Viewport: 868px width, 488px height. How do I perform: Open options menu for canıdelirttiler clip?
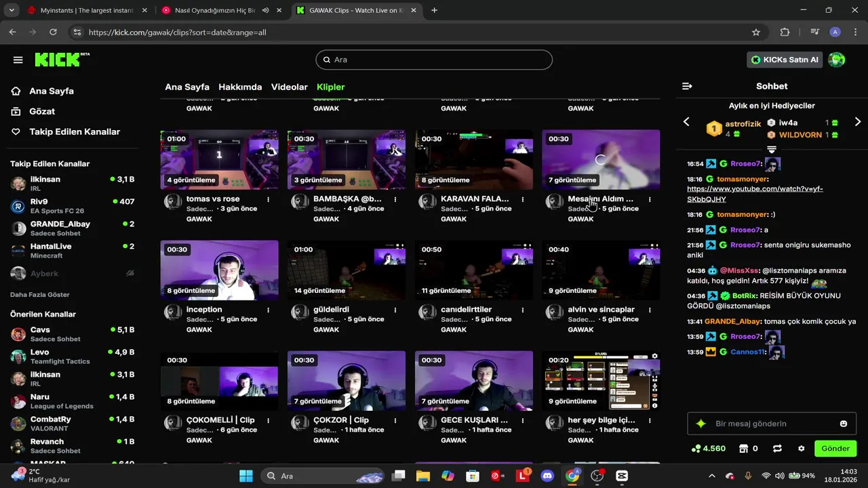523,310
